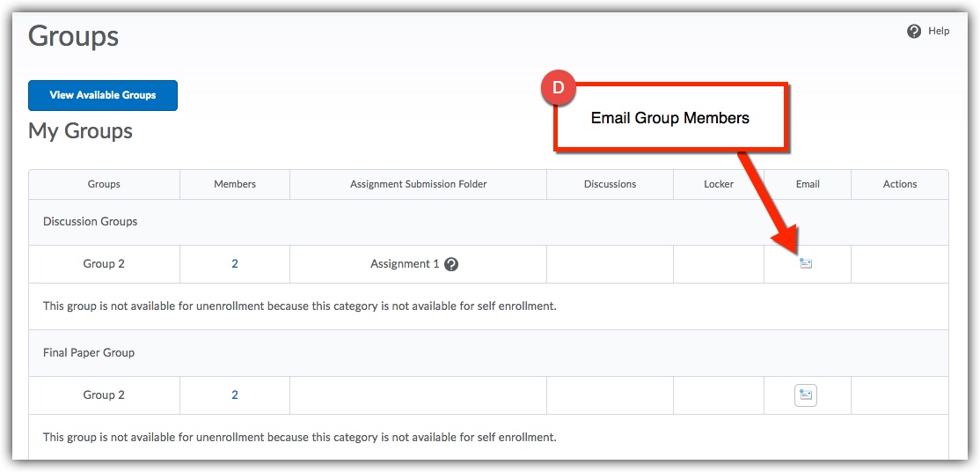980x472 pixels.
Task: Click the Help question mark icon
Action: [913, 31]
